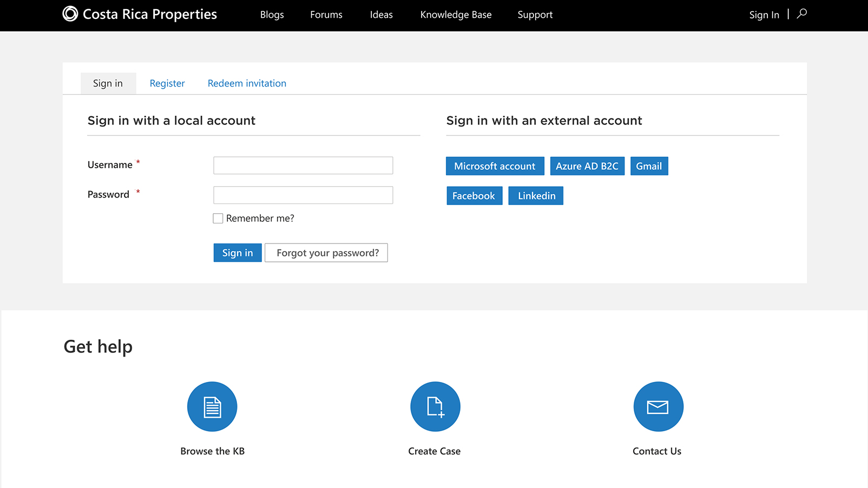Click the Create Case file icon

[x=435, y=407]
